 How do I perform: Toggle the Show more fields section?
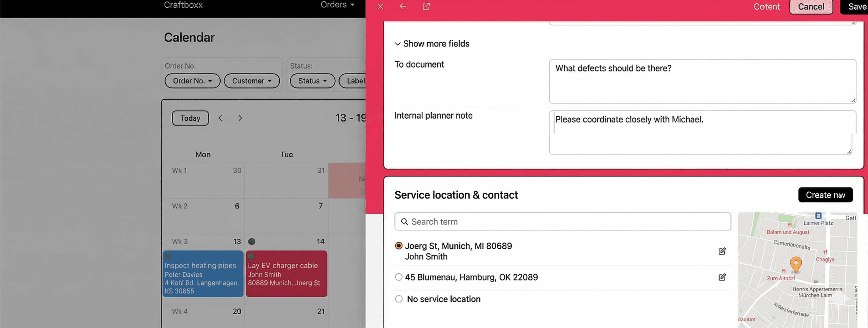432,44
